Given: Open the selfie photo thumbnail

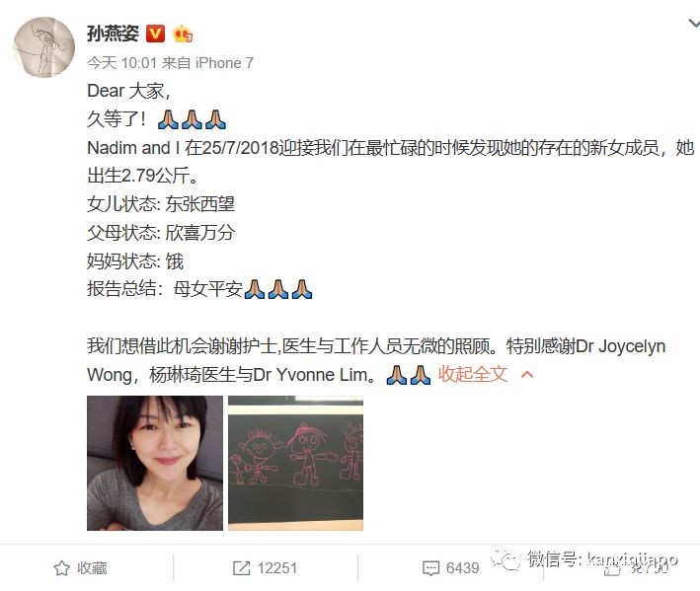Looking at the screenshot, I should point(154,463).
